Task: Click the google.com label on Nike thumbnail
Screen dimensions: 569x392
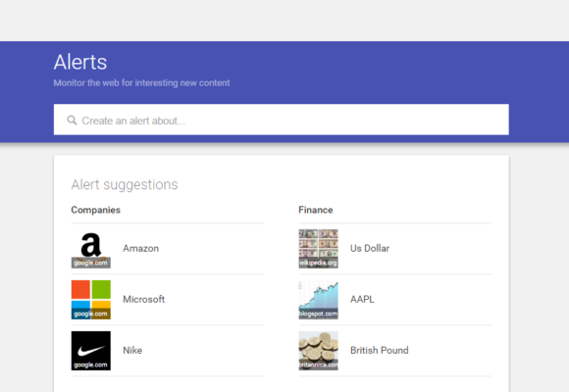Action: pos(90,365)
